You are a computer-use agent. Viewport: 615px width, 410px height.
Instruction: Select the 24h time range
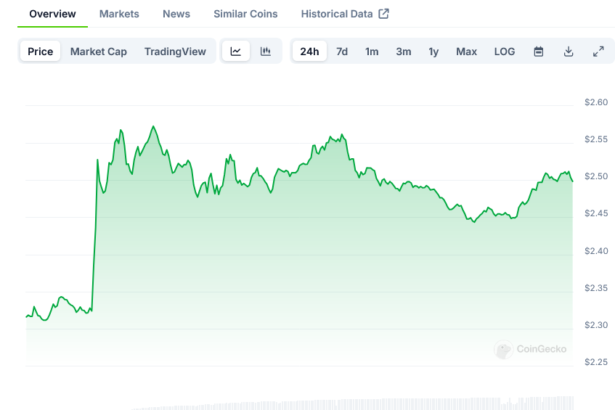(310, 51)
